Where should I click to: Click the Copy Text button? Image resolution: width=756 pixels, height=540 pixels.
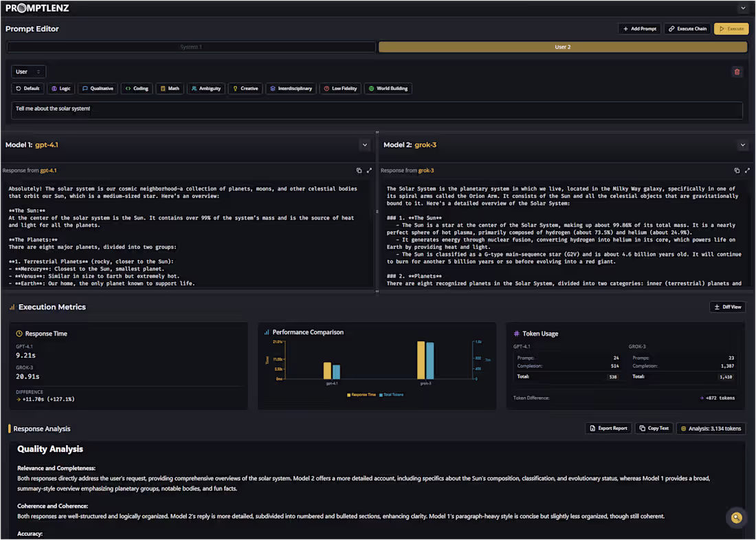click(x=654, y=429)
